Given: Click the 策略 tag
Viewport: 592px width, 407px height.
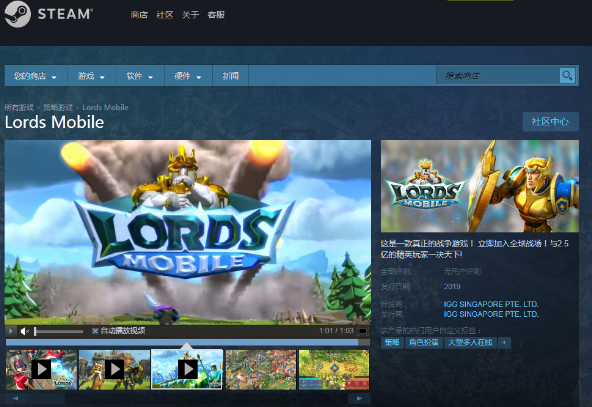Looking at the screenshot, I should click(392, 343).
